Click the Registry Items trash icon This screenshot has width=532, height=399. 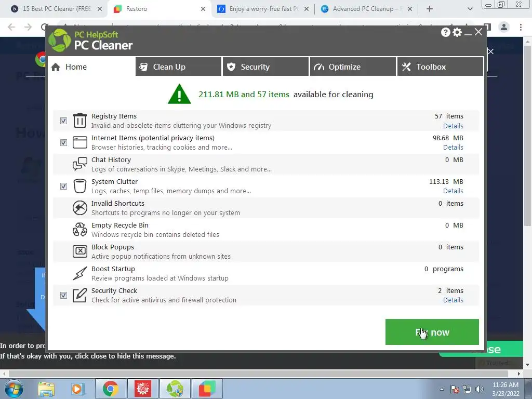click(x=79, y=121)
